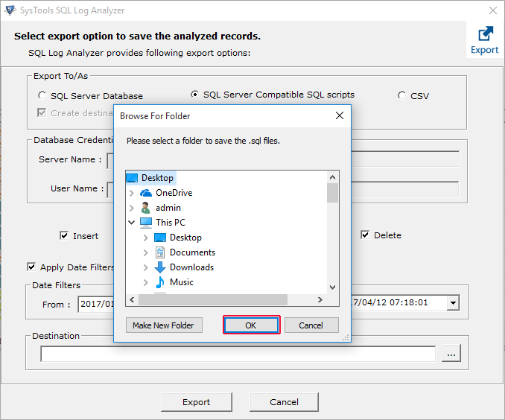The image size is (505, 420).
Task: Expand the OneDrive tree node
Action: coord(131,193)
